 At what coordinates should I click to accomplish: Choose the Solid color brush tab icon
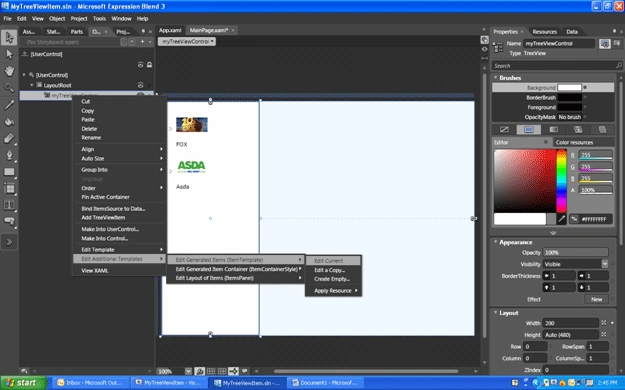click(529, 129)
